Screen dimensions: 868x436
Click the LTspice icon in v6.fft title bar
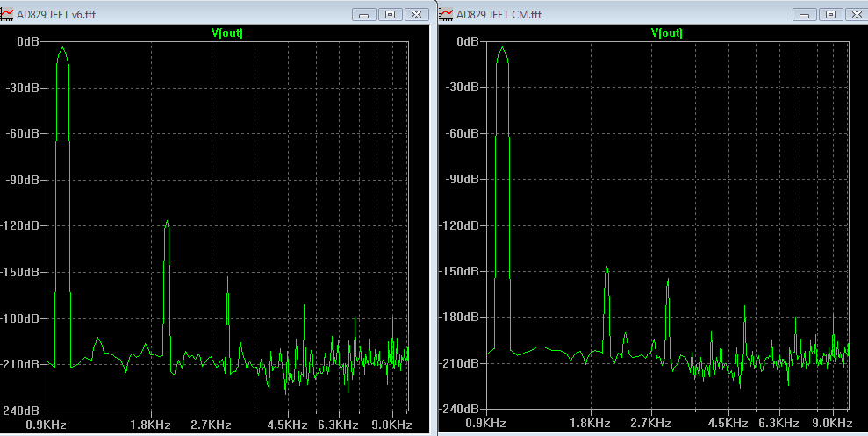6,14
